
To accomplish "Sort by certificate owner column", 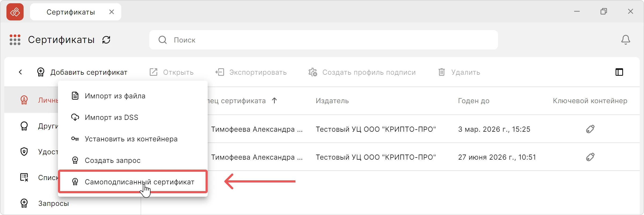I will click(x=237, y=101).
